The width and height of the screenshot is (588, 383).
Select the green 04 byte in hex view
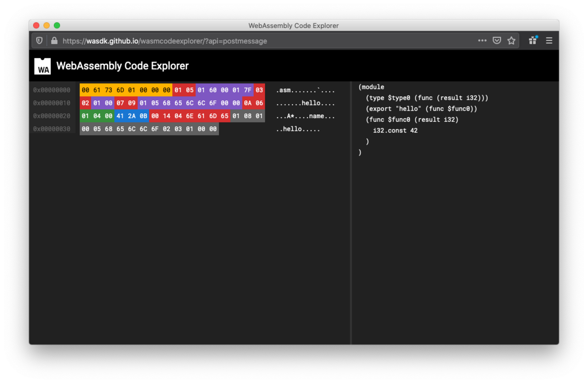click(97, 116)
